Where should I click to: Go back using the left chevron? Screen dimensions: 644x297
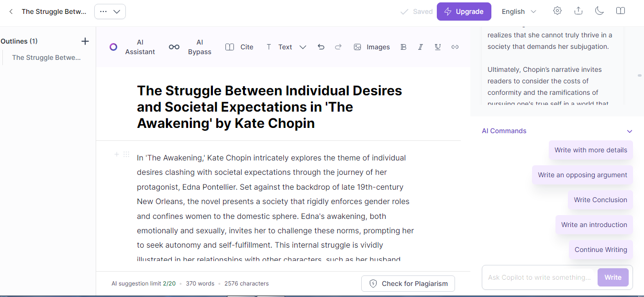click(11, 11)
